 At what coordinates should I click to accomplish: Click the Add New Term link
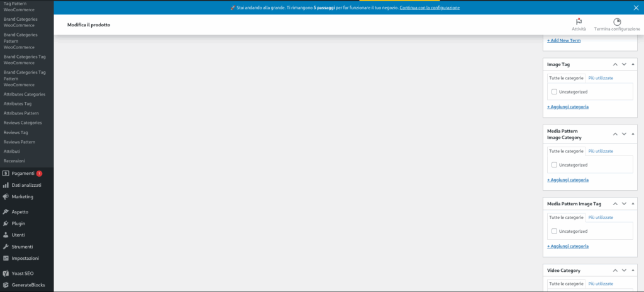(x=564, y=41)
